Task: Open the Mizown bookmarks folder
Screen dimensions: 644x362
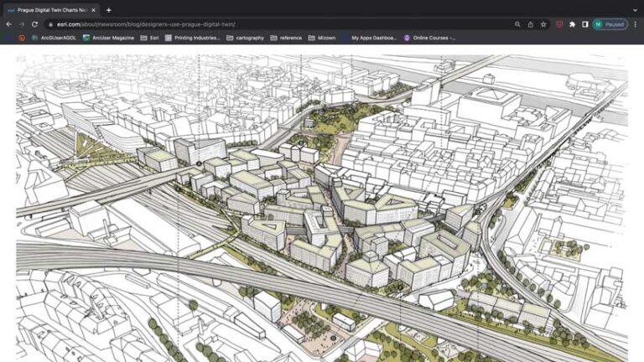Action: pos(322,38)
